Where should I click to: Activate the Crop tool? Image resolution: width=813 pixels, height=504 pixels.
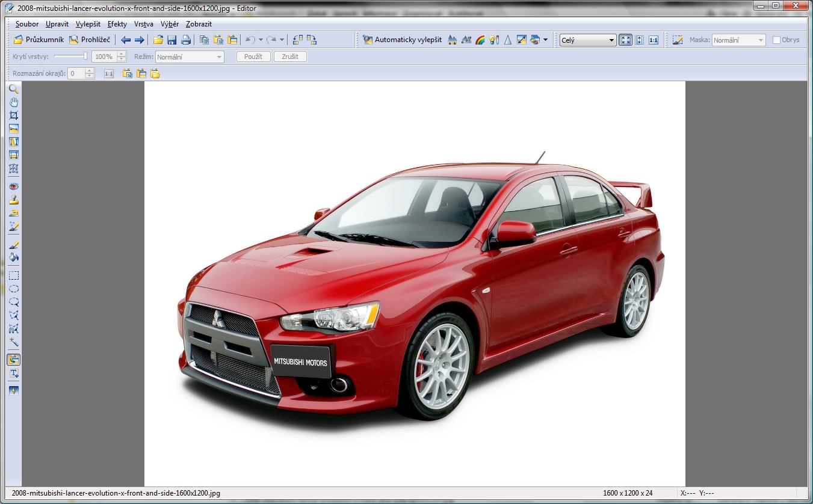(13, 115)
